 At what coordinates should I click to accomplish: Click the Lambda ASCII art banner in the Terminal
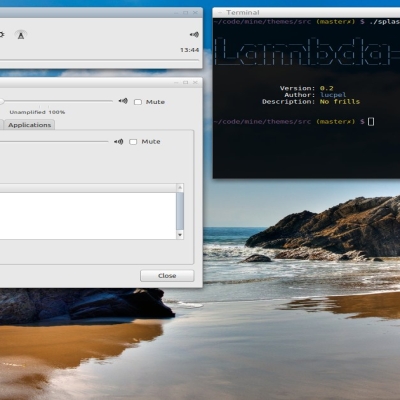[x=307, y=52]
